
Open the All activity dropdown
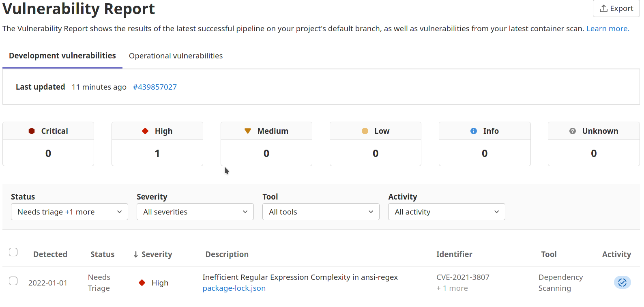pos(447,212)
